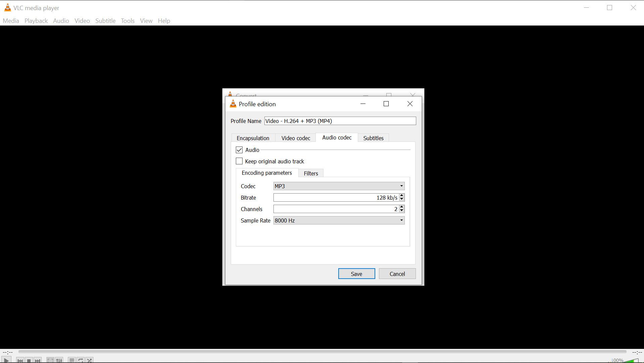The image size is (644, 363).
Task: Open the Codec dropdown showing MP3
Action: coord(339,186)
